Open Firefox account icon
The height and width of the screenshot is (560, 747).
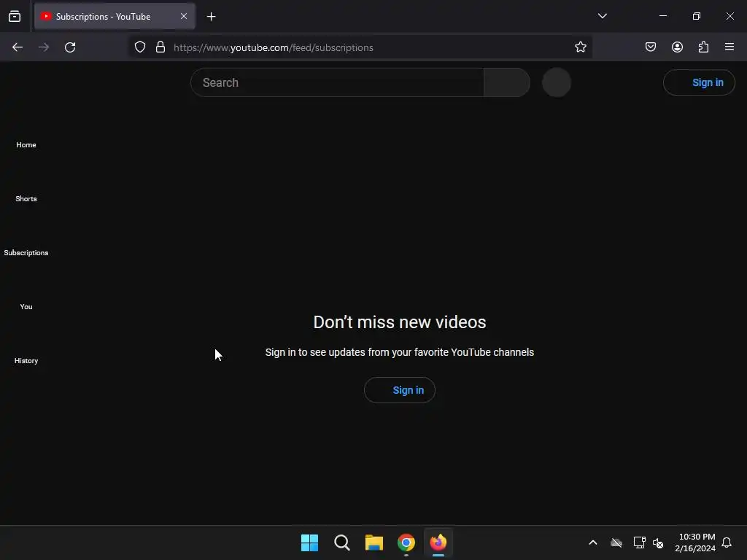(677, 47)
